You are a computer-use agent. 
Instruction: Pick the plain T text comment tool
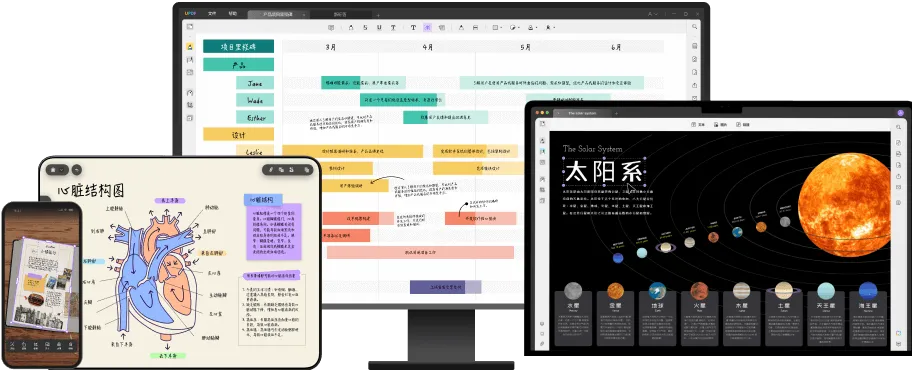[x=414, y=27]
